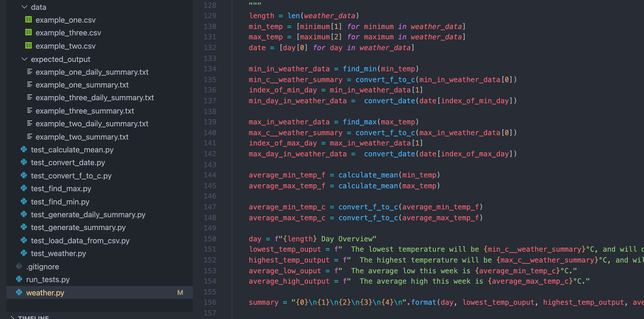Click calculate_mean on line 144
This screenshot has height=319, width=644.
[x=368, y=175]
